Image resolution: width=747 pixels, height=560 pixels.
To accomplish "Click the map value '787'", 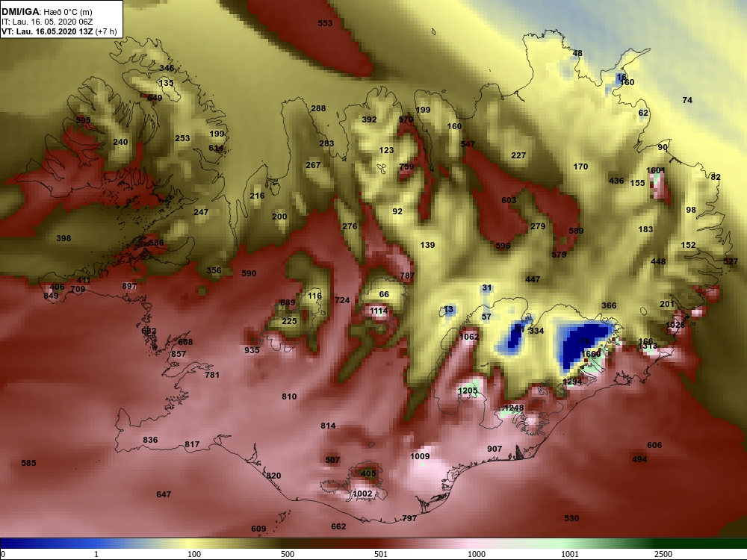I will point(407,276).
